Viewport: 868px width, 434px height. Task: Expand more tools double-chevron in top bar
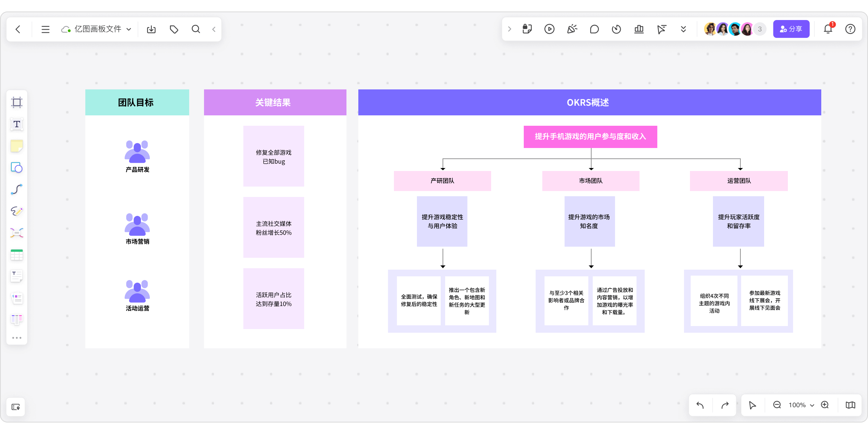683,29
